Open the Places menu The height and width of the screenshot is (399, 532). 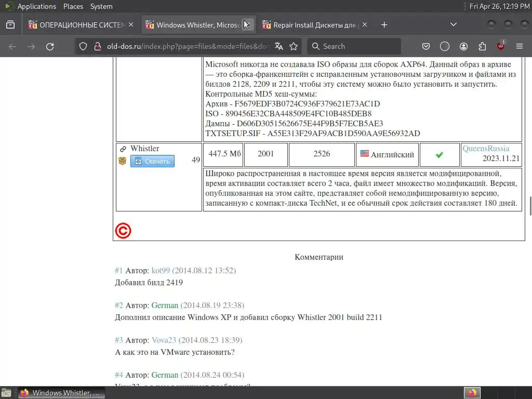pos(73,6)
